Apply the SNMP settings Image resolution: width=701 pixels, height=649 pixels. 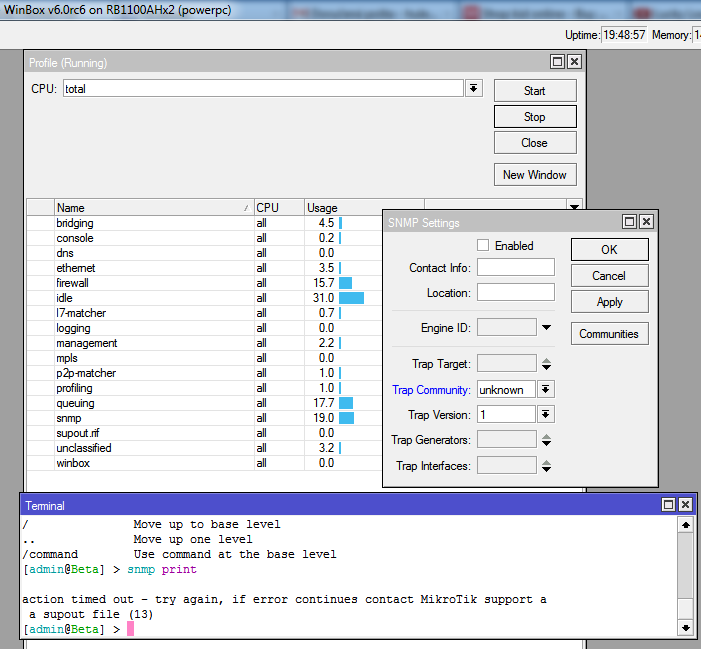click(609, 302)
